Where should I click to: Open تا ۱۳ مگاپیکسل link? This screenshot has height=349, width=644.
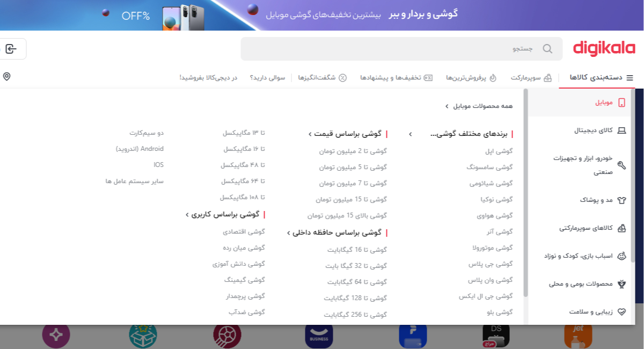pos(244,133)
